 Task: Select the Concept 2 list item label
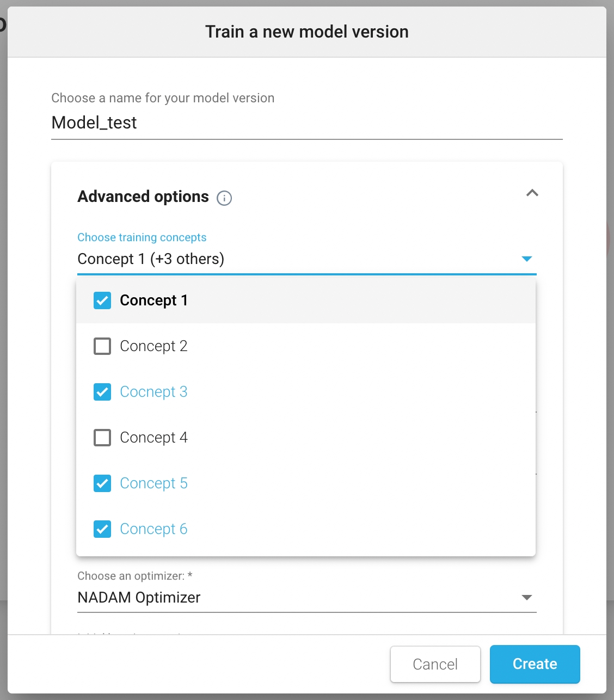[153, 346]
